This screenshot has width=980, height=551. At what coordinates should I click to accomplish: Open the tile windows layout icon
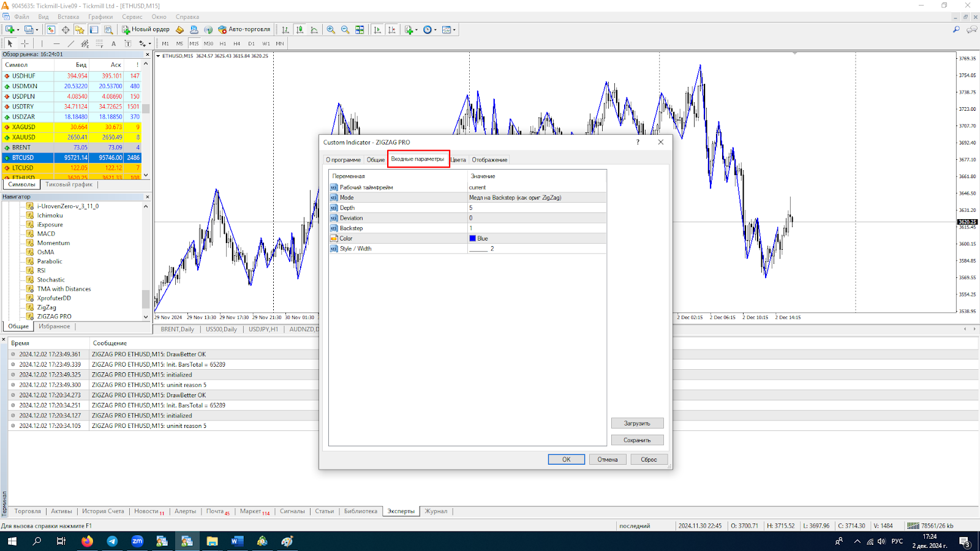click(360, 29)
